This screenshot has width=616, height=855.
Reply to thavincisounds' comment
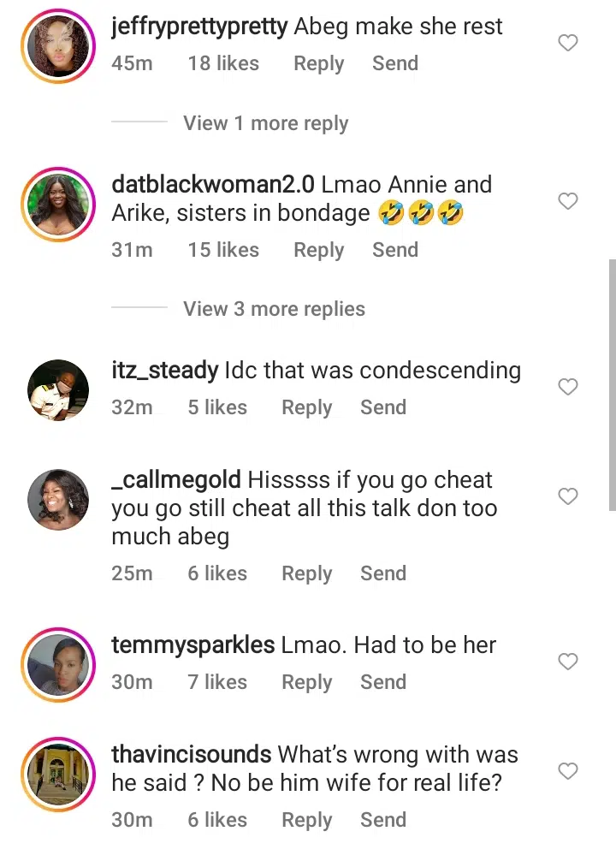click(306, 820)
